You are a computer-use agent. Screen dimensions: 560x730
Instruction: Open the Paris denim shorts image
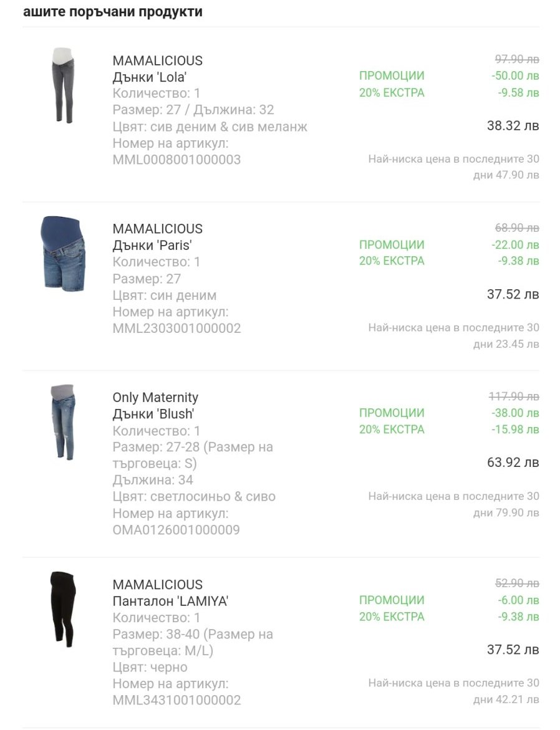point(62,254)
